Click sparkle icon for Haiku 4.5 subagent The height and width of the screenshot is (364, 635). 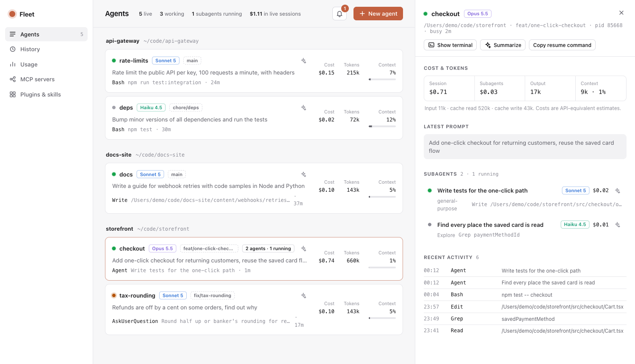click(618, 225)
